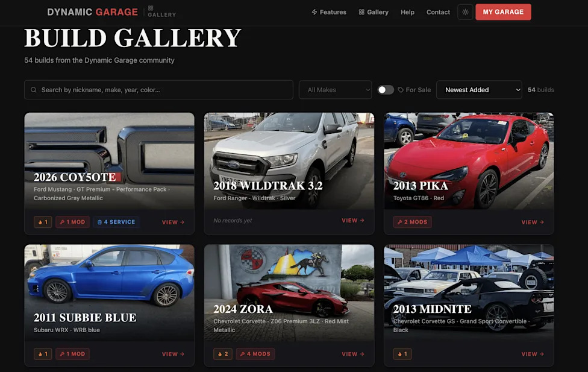The width and height of the screenshot is (588, 372).
Task: Open the 2 MODS badge on 2013 Pika
Action: pyautogui.click(x=413, y=222)
